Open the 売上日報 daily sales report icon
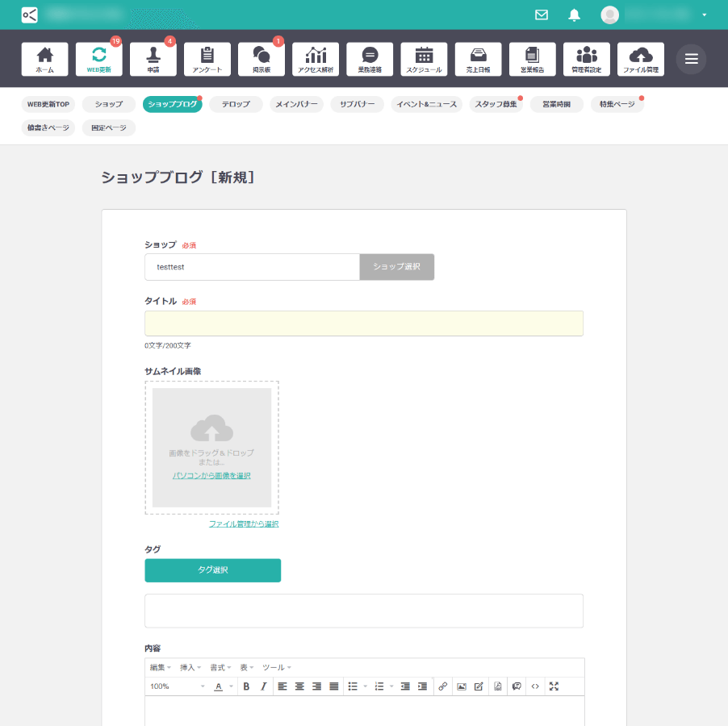Image resolution: width=728 pixels, height=726 pixels. click(479, 58)
